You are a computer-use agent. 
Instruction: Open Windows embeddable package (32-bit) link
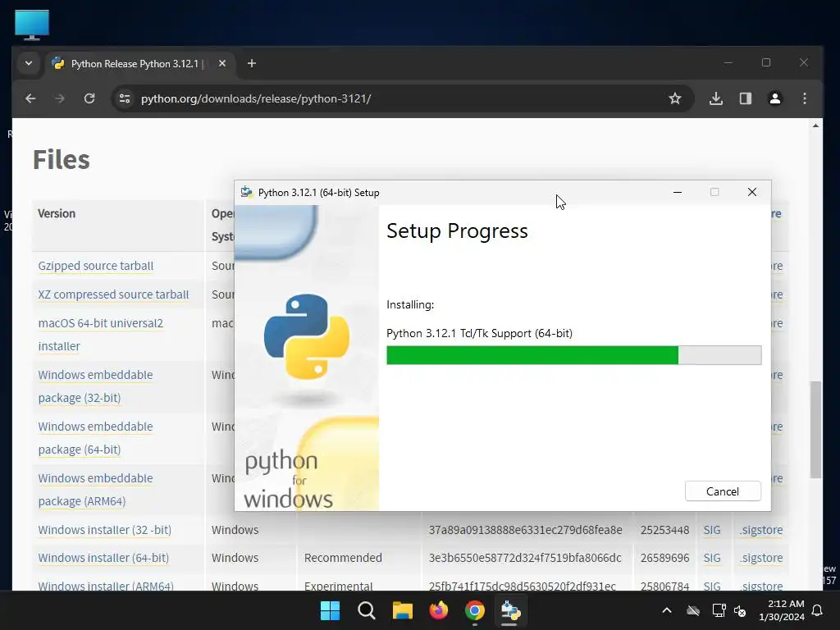point(95,386)
